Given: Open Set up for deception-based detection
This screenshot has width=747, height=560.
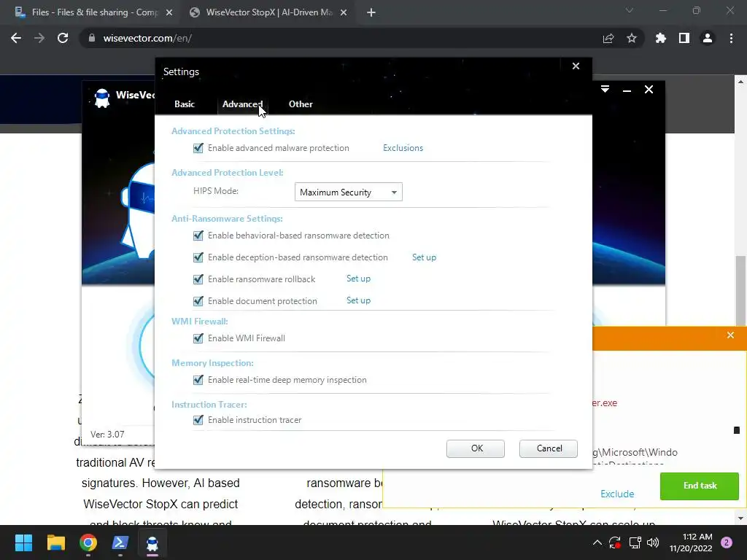Looking at the screenshot, I should point(424,257).
